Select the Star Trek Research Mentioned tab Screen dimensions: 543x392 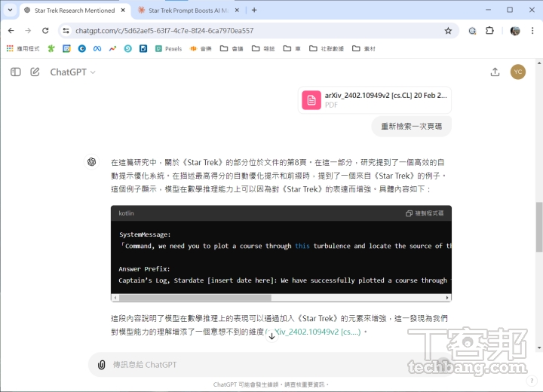point(74,11)
